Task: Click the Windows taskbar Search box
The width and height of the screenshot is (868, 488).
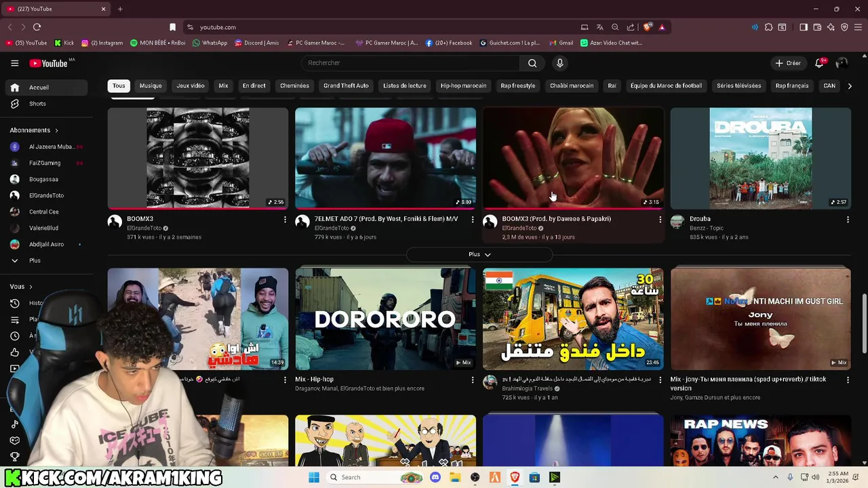Action: point(375,477)
